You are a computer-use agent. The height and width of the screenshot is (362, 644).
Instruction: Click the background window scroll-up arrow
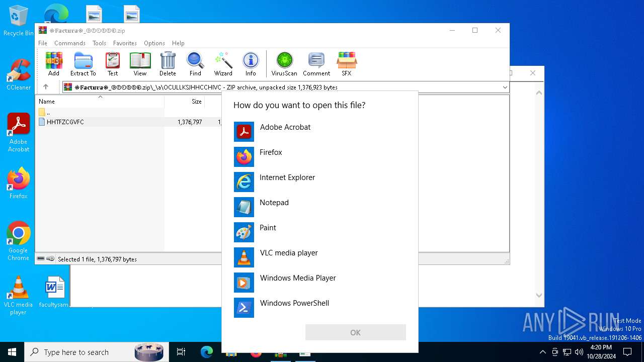click(539, 93)
